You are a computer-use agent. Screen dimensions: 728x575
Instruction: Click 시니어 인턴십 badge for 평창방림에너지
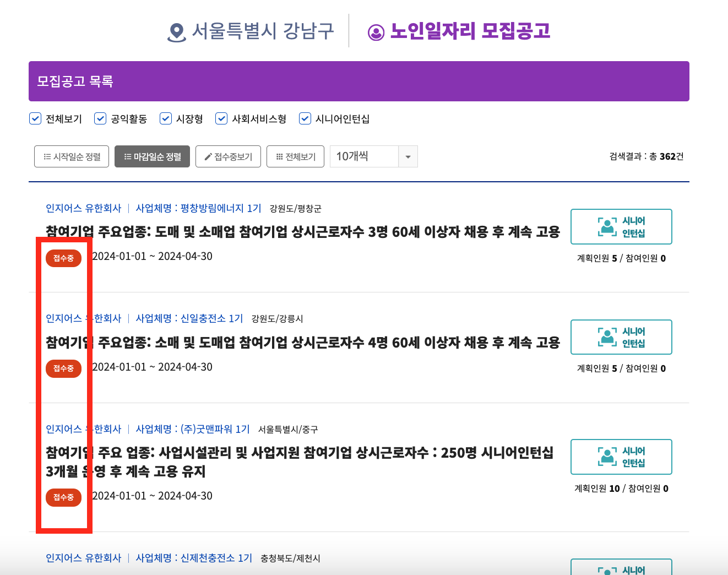point(621,226)
